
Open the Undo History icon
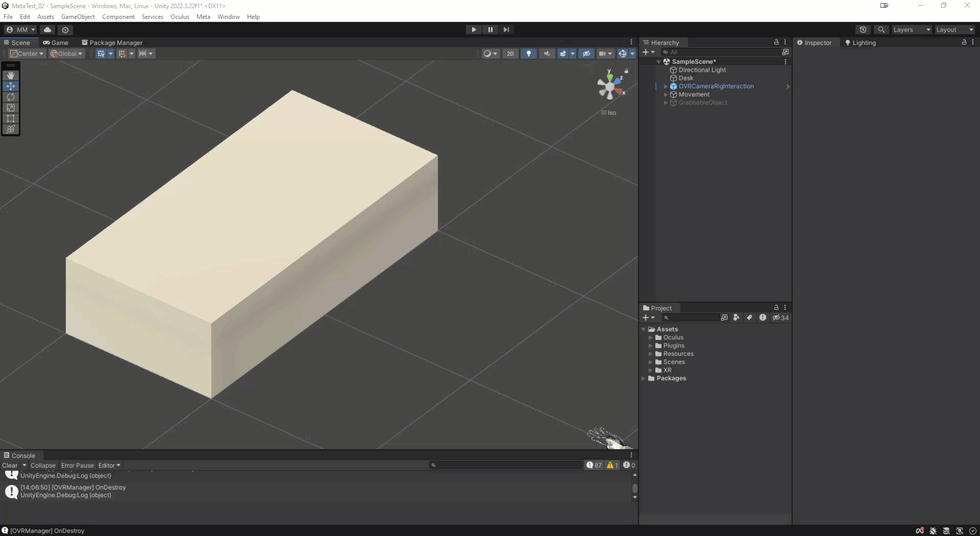863,30
